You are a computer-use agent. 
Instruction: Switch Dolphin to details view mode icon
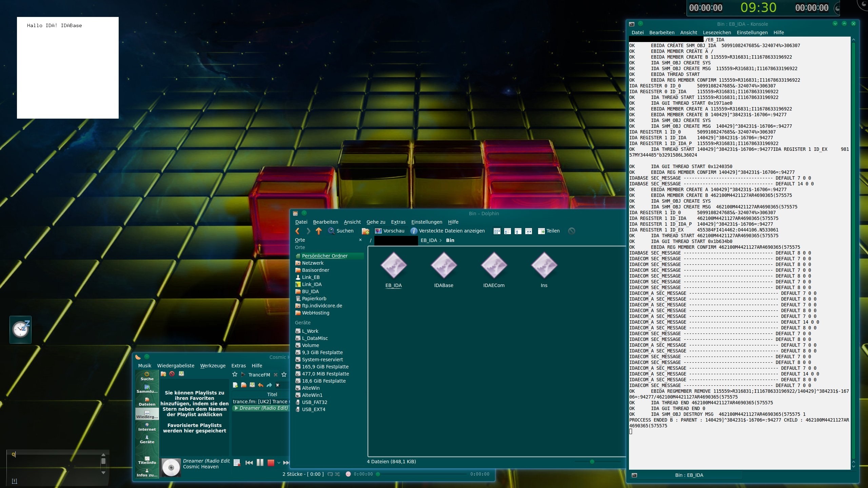tap(507, 231)
